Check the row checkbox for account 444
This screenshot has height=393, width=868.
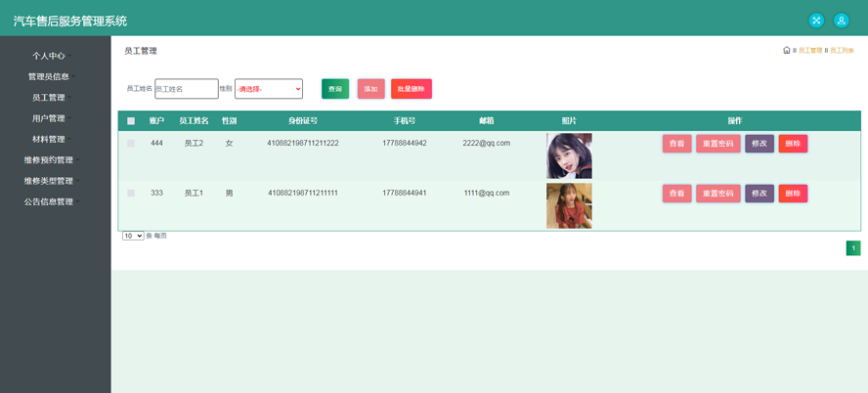coord(131,144)
